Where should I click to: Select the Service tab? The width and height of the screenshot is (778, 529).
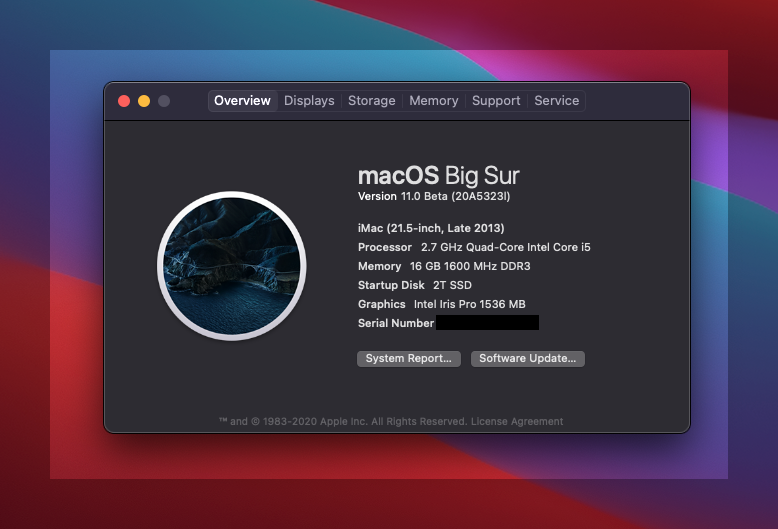coord(557,101)
